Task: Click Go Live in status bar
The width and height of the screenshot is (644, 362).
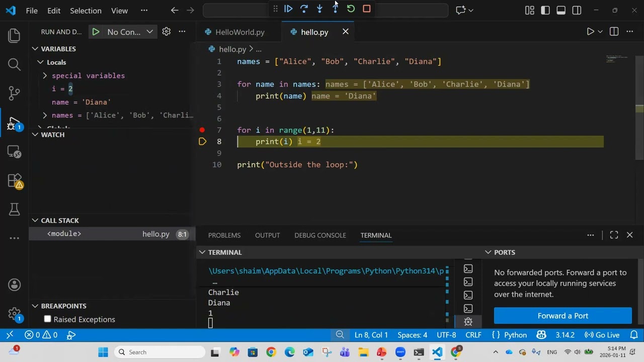Action: (602, 335)
